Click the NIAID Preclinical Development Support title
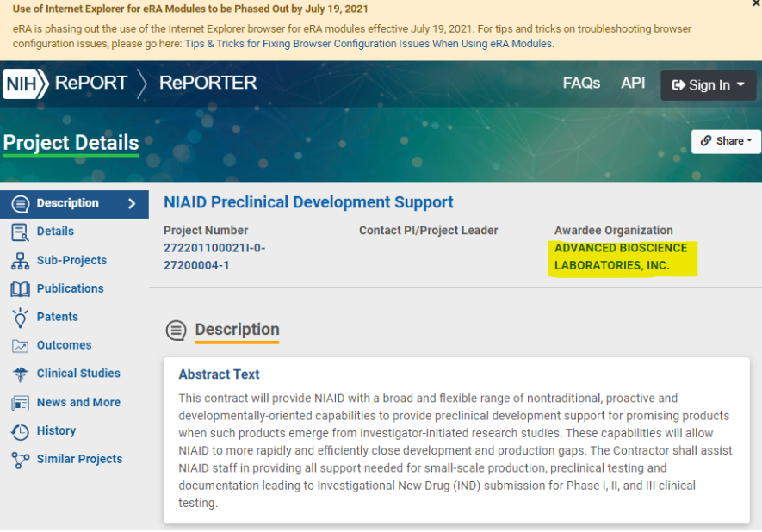 point(308,202)
